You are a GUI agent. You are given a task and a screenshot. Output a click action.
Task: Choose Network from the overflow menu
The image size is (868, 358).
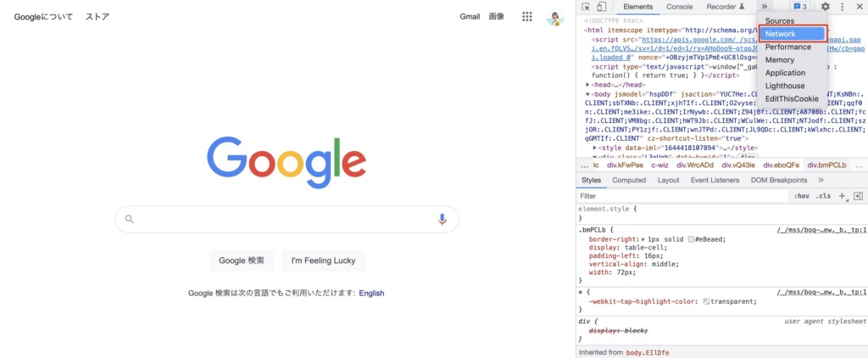coord(793,34)
